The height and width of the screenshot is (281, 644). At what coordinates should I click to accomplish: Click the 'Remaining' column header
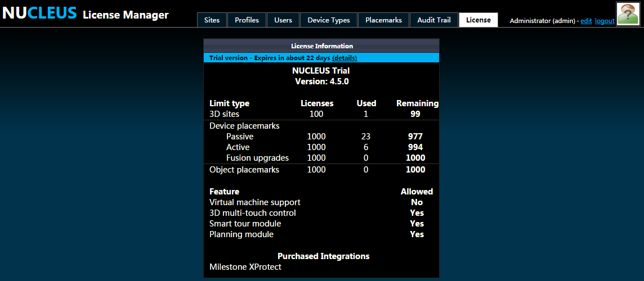(x=417, y=103)
